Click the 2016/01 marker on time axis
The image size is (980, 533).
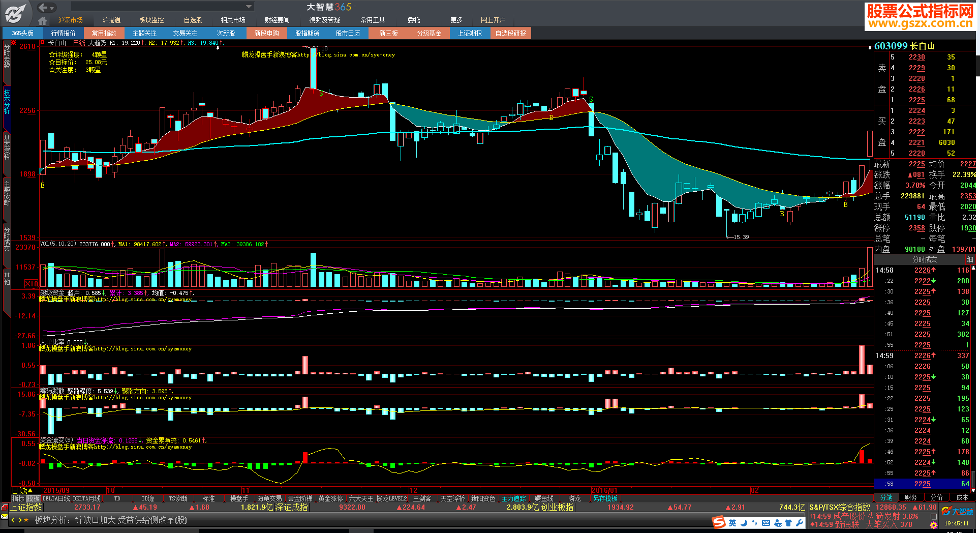click(x=604, y=490)
